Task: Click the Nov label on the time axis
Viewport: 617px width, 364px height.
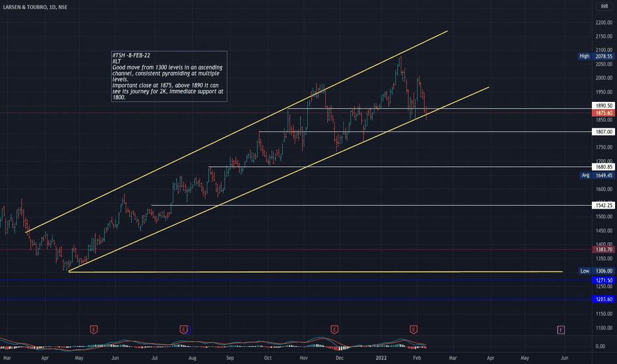Action: tap(303, 358)
